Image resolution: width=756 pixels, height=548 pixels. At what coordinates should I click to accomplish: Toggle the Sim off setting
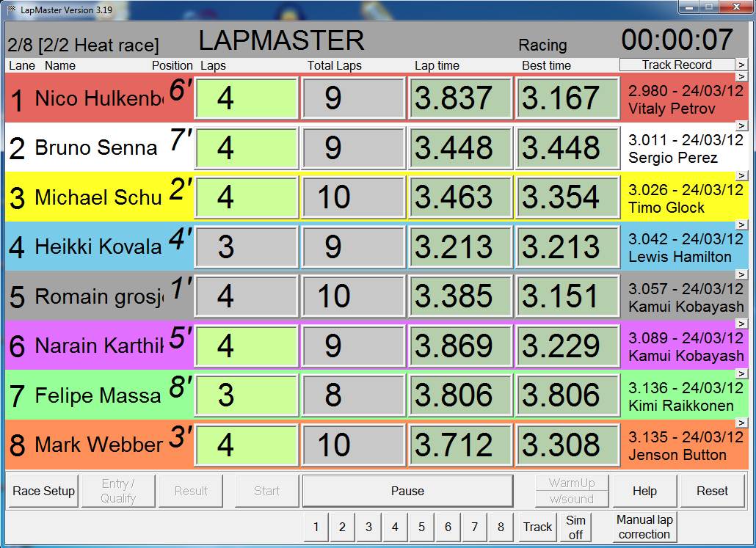coord(575,527)
